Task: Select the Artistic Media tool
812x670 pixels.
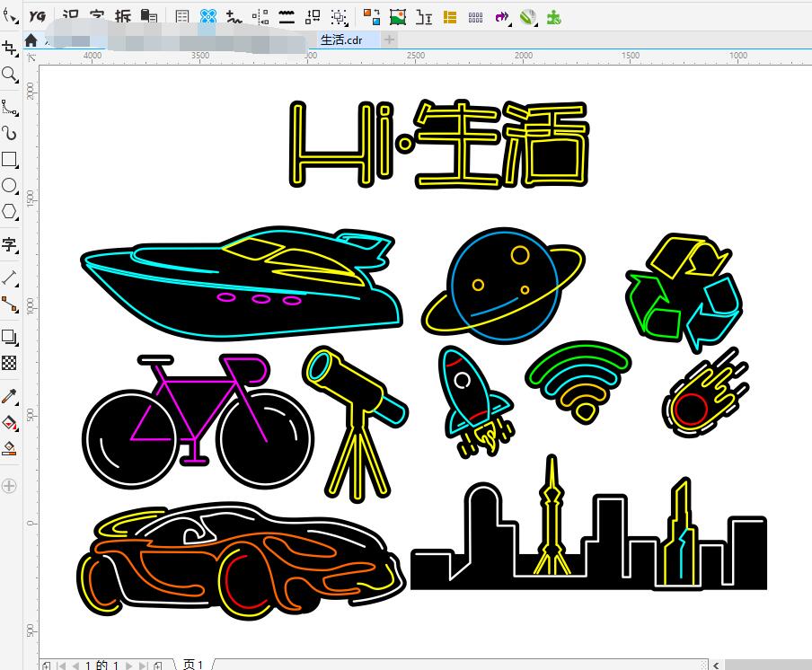Action: coord(10,133)
